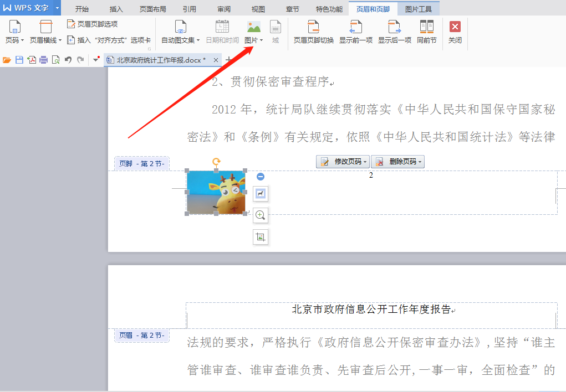566x392 pixels.
Task: Click the 自动图文集 autotext icon
Action: coord(181,27)
